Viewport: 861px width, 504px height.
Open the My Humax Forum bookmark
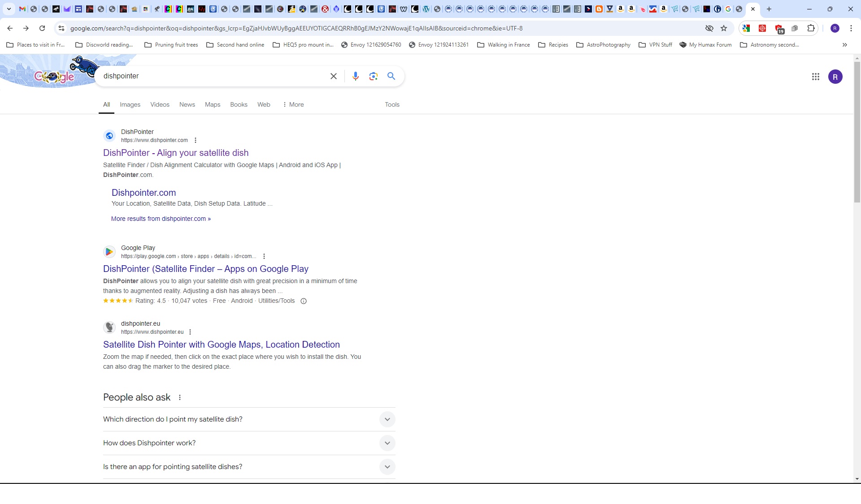705,45
